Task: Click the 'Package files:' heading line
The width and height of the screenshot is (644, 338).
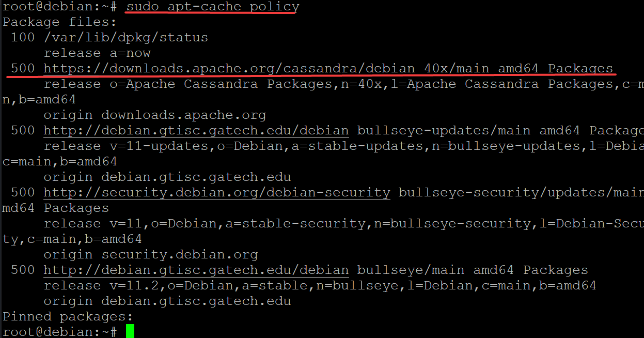Action: (60, 22)
